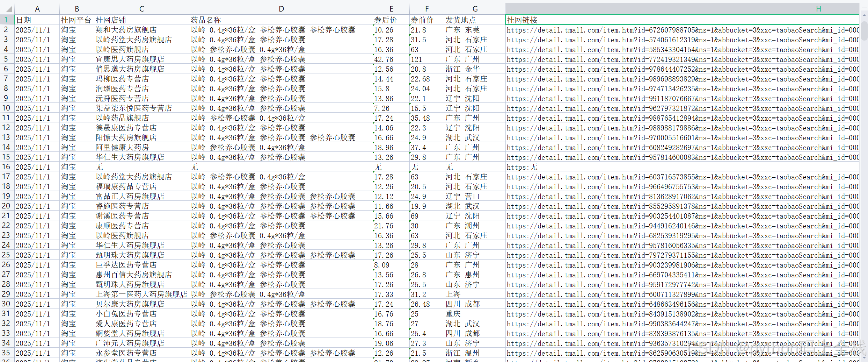Select cell 谢溪医药专营店

[141, 216]
